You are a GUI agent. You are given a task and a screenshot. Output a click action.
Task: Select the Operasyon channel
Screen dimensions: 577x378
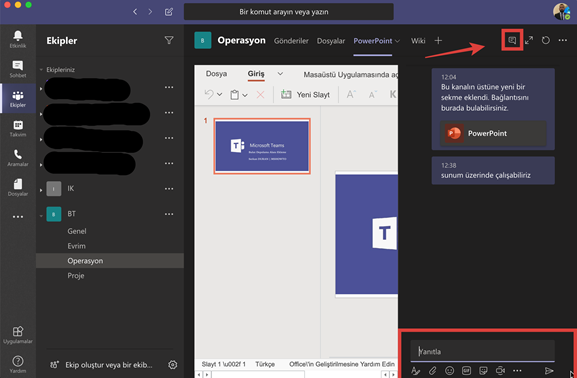click(110, 261)
